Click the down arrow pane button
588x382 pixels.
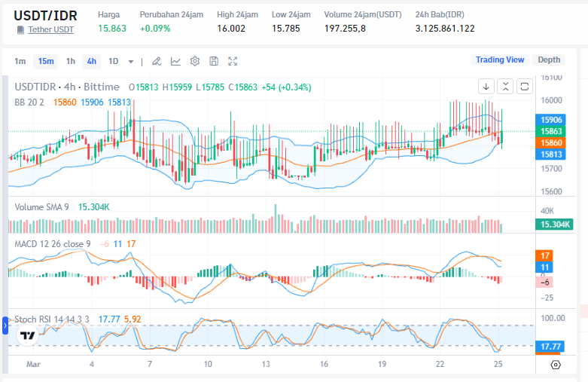tap(486, 87)
